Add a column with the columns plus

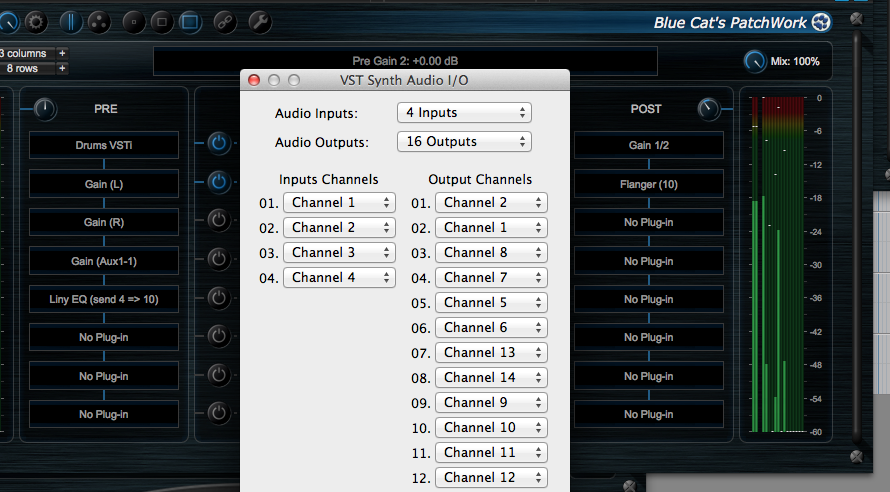62,53
